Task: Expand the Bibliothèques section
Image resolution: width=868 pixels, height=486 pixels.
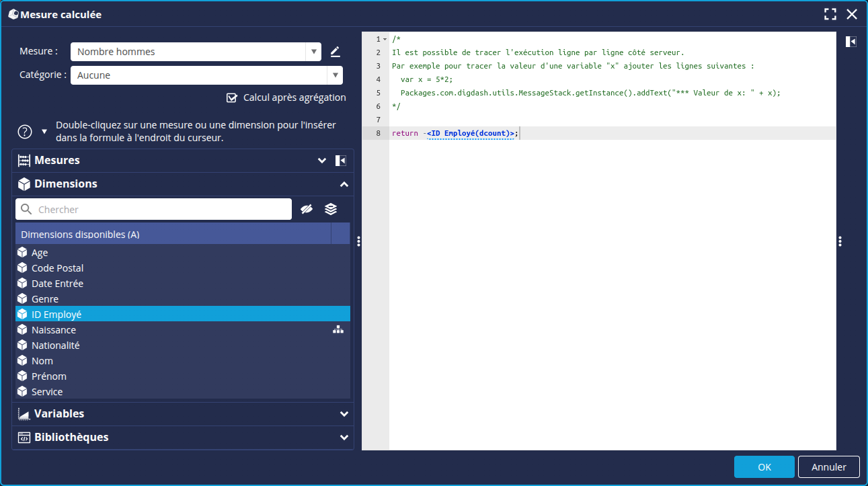Action: [344, 438]
